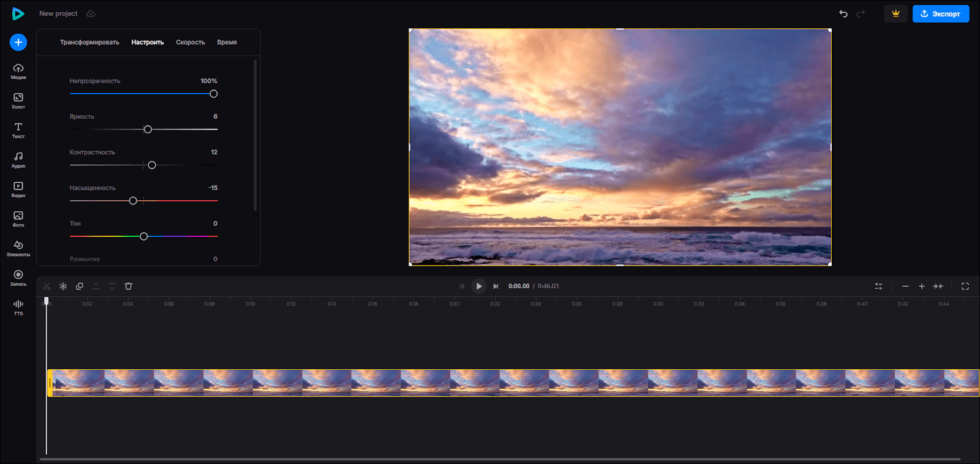Click the freeze frame snowflake icon
Screen dimensions: 980x464
(x=63, y=286)
